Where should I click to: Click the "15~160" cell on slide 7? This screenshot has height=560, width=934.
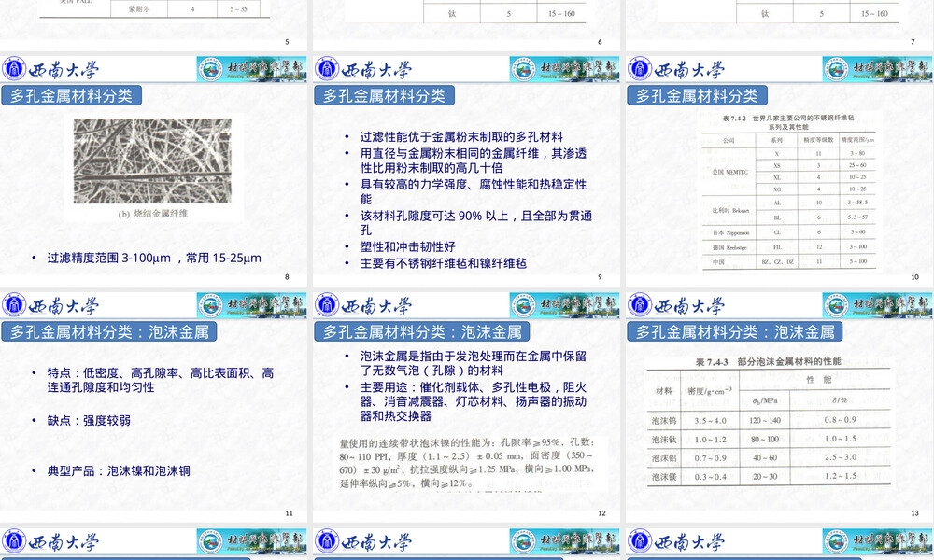tap(874, 13)
